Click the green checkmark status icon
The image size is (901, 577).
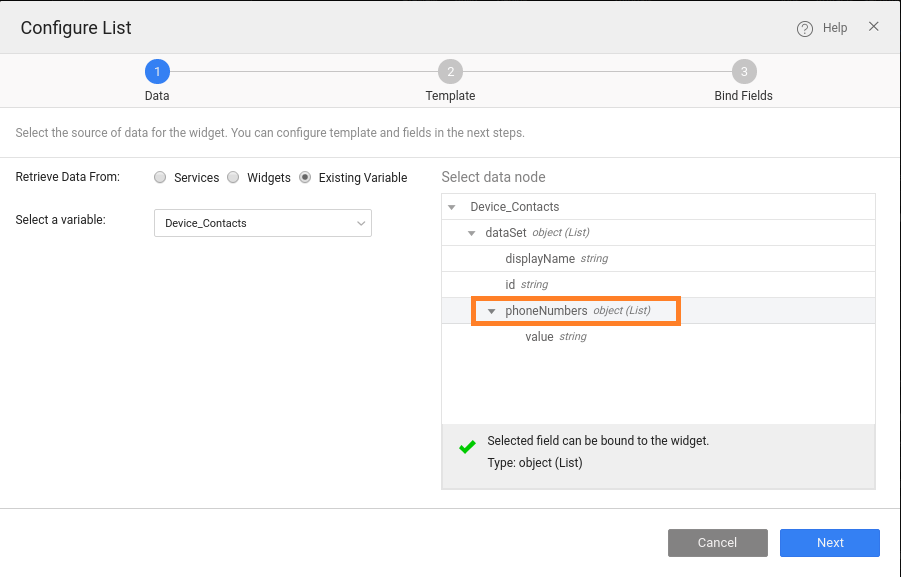pyautogui.click(x=466, y=448)
